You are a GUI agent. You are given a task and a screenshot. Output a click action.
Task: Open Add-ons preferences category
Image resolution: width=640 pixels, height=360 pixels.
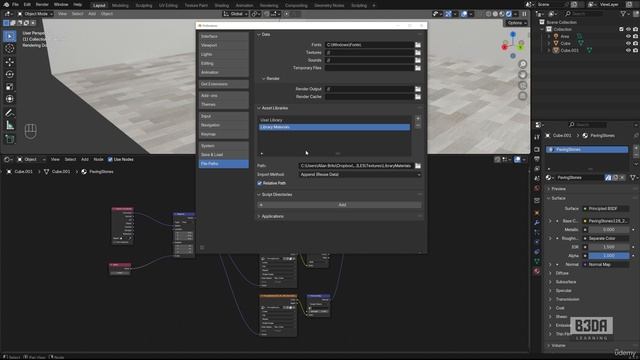pyautogui.click(x=224, y=96)
